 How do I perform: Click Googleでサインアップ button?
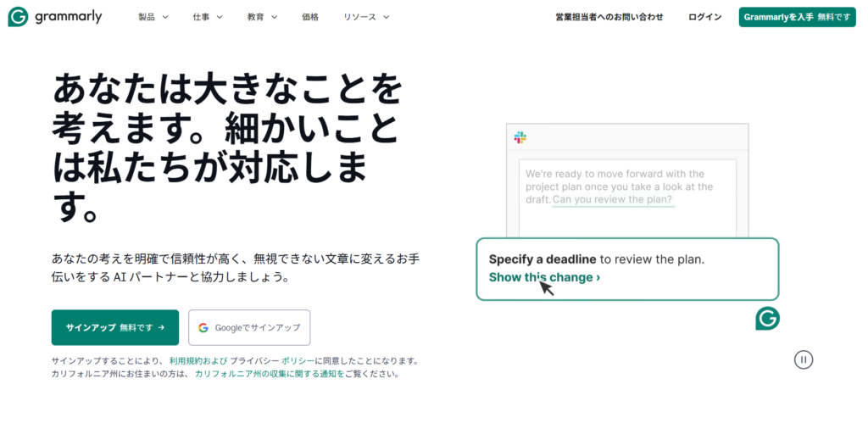point(249,327)
